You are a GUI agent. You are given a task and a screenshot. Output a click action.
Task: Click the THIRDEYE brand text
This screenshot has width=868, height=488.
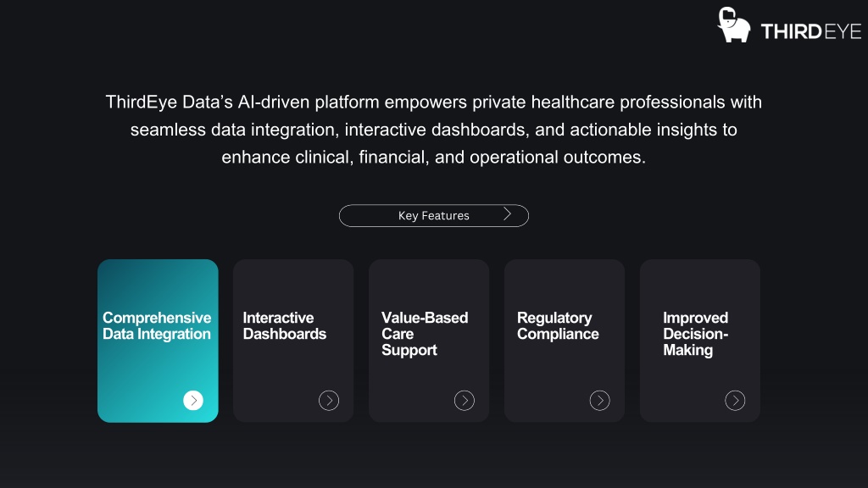tap(811, 31)
